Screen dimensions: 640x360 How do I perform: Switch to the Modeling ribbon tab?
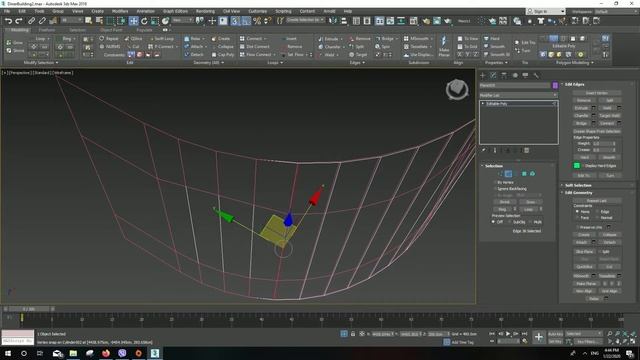19,30
